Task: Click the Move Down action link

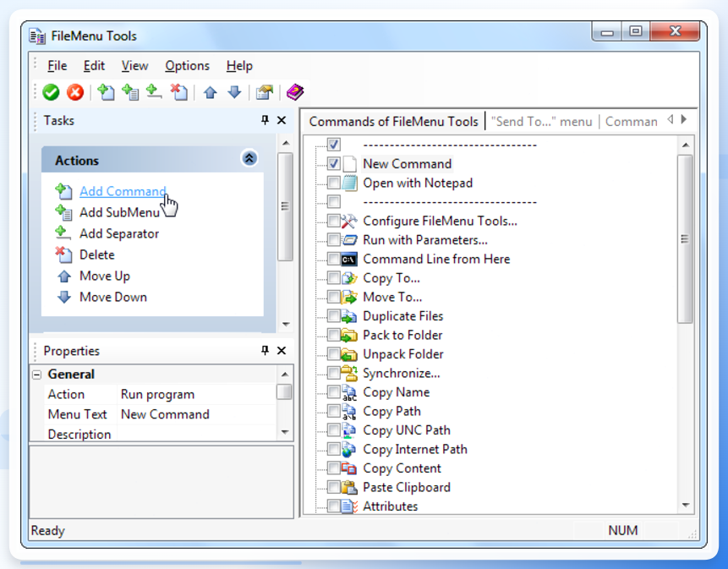Action: coord(112,297)
